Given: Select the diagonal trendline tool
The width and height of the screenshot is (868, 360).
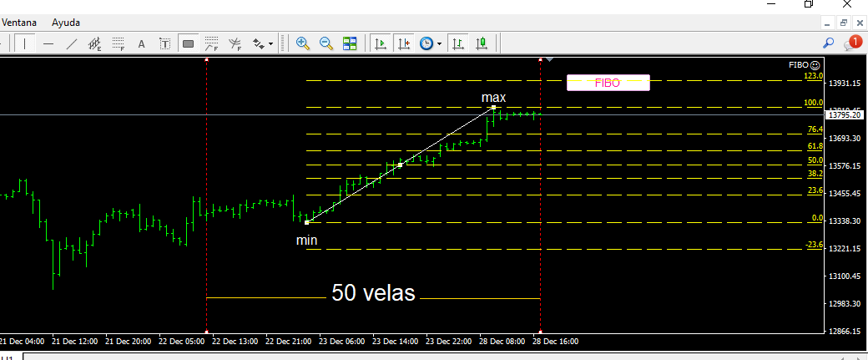Looking at the screenshot, I should 72,43.
